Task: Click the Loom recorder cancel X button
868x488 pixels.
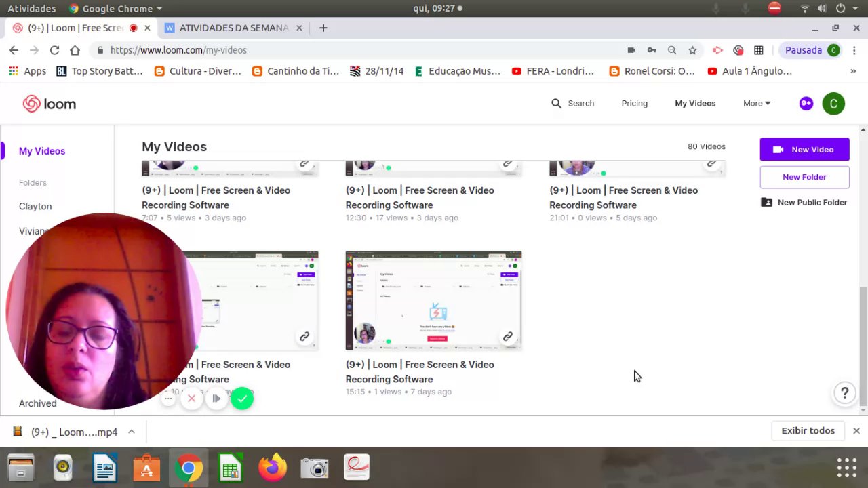Action: coord(192,399)
